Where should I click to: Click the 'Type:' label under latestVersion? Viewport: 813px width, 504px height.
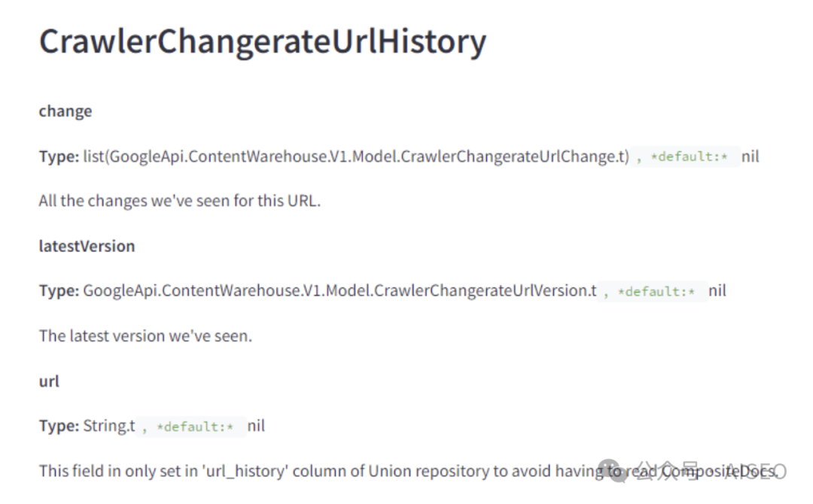(x=59, y=291)
